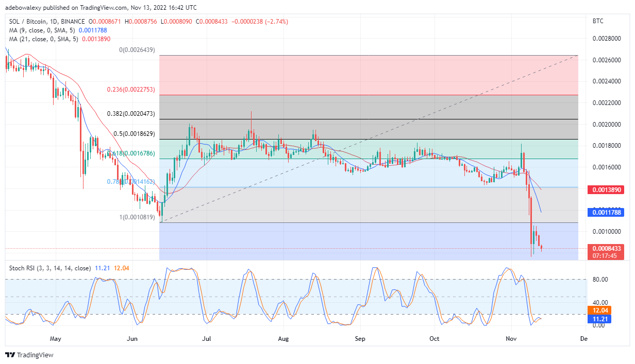Click the Fibonacci 1(0.0010819) level label

(x=137, y=217)
